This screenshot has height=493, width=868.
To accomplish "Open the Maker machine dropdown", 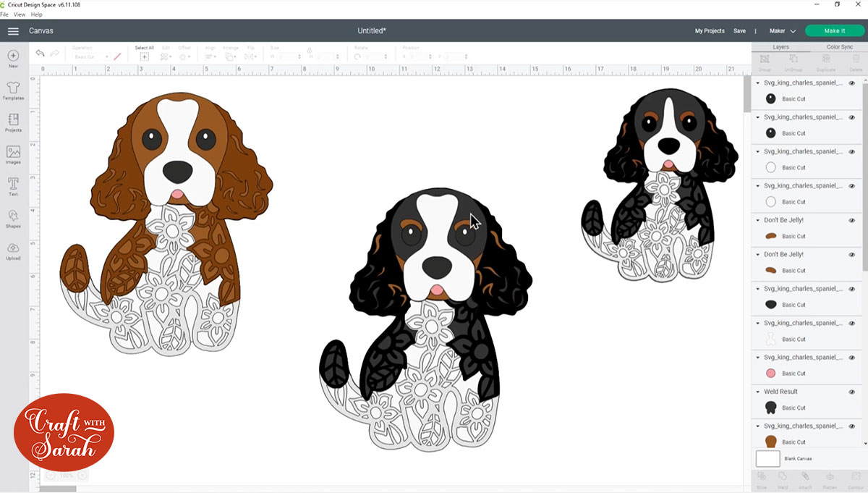I will (782, 31).
